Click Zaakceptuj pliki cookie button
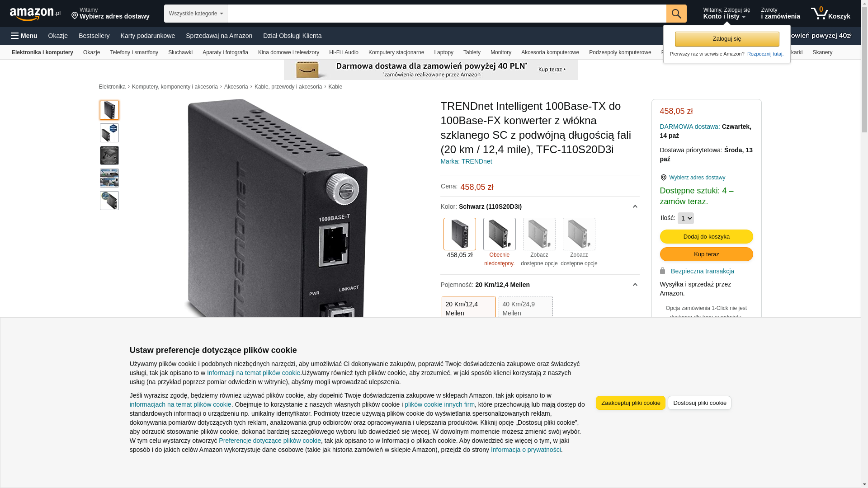This screenshot has height=488, width=868. point(631,403)
